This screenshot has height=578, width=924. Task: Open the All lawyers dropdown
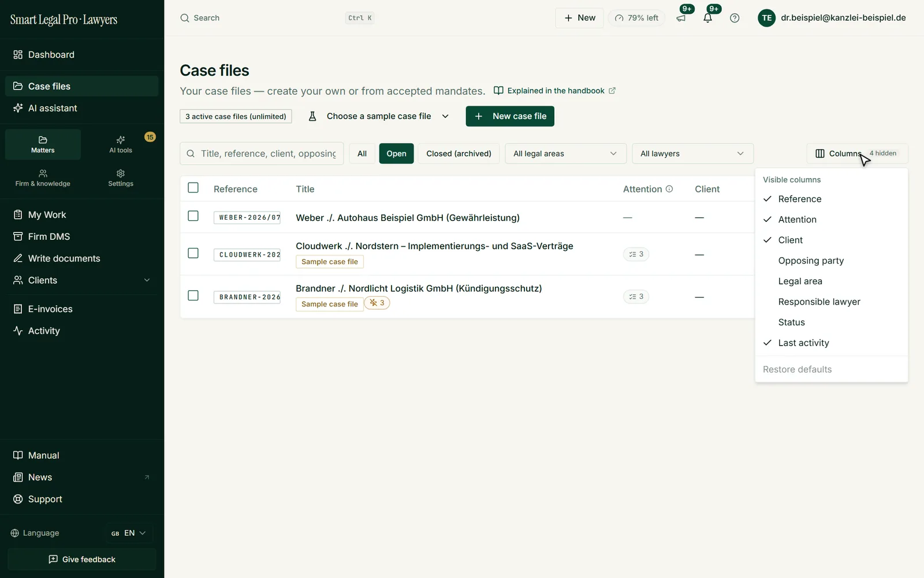[x=692, y=154]
